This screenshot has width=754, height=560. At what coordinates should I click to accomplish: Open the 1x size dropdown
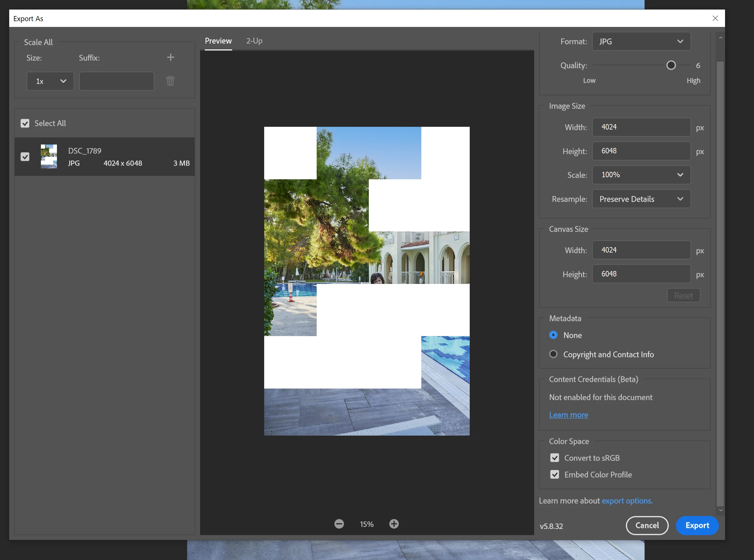pos(50,81)
